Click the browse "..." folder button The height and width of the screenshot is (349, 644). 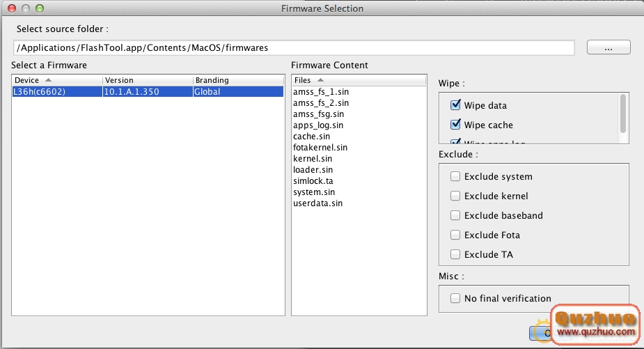coord(608,47)
